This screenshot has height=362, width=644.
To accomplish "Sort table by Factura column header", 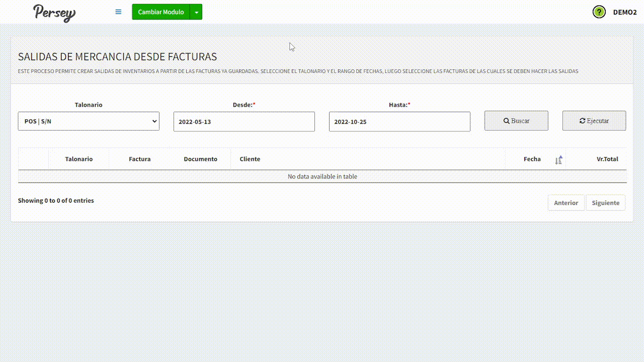I will (139, 159).
